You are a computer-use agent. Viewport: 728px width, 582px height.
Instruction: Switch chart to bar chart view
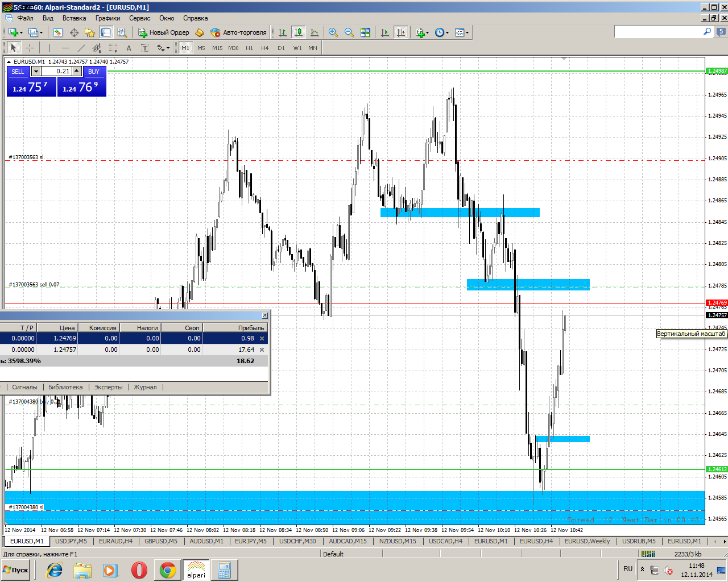tap(283, 32)
